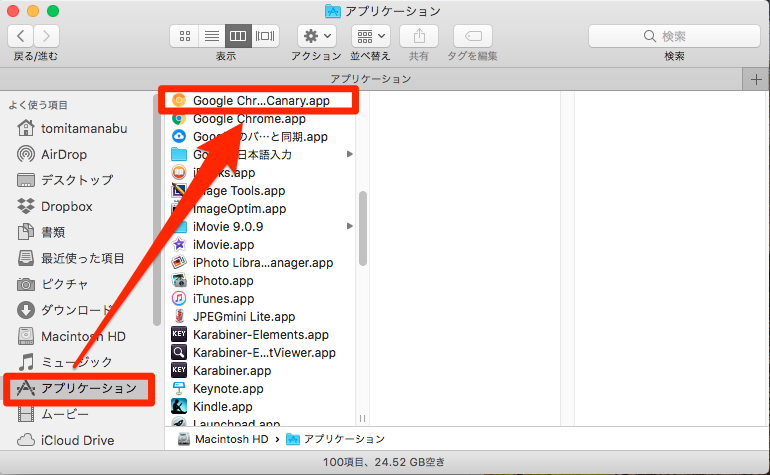This screenshot has height=475, width=770.
Task: Go forward with the forward arrow
Action: [x=47, y=36]
